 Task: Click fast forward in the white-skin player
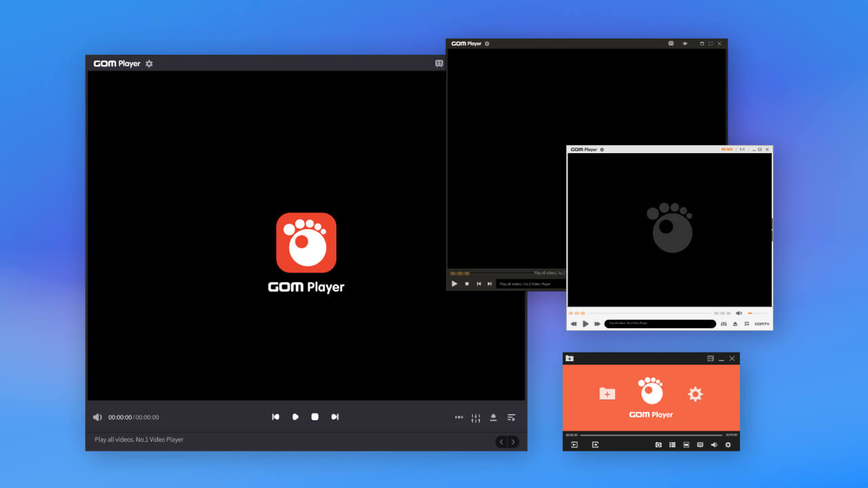tap(597, 324)
